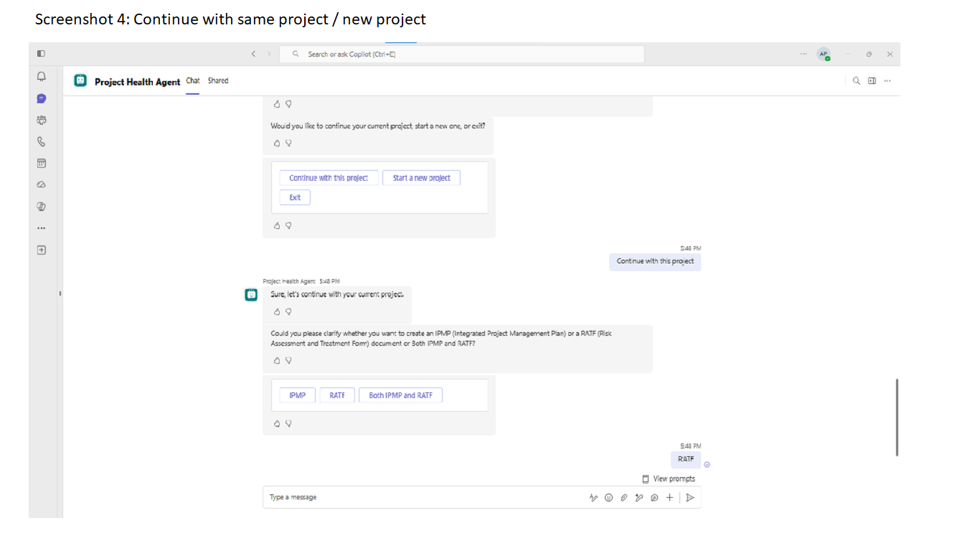Click the 'Both IPMP and RATF' button
980x551 pixels.
[x=400, y=395]
